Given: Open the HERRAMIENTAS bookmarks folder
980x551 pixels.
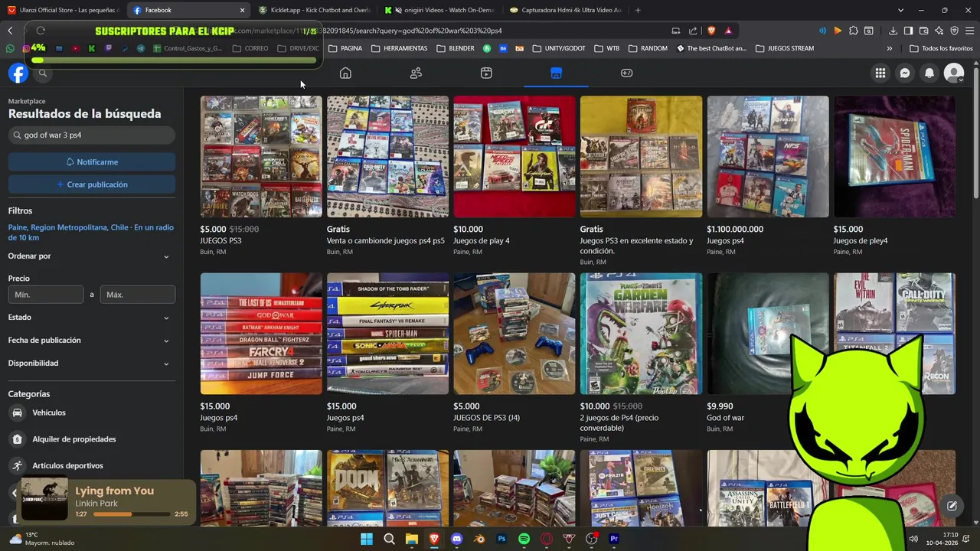Looking at the screenshot, I should pos(400,48).
